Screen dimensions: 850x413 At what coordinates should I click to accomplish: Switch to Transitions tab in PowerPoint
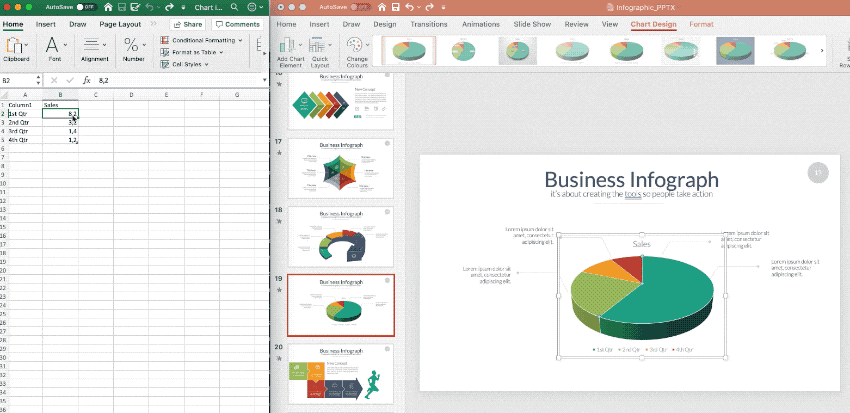pyautogui.click(x=428, y=22)
